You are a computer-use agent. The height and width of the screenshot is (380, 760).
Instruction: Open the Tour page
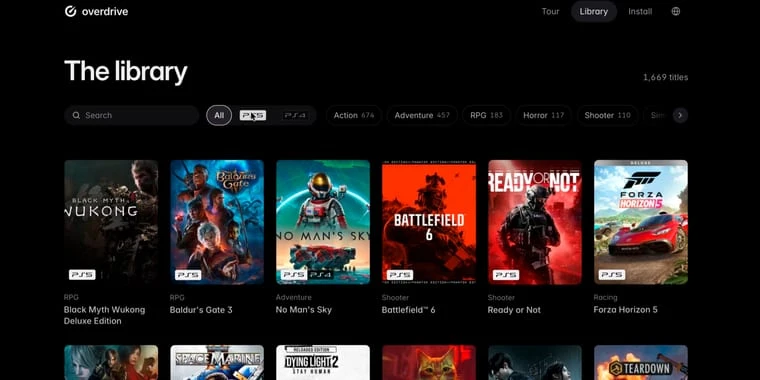pos(550,12)
